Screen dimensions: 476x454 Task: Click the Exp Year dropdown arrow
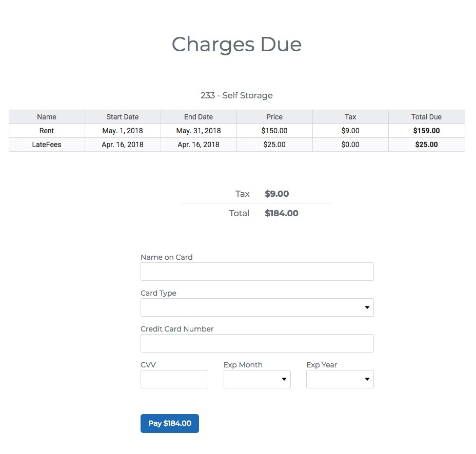366,379
